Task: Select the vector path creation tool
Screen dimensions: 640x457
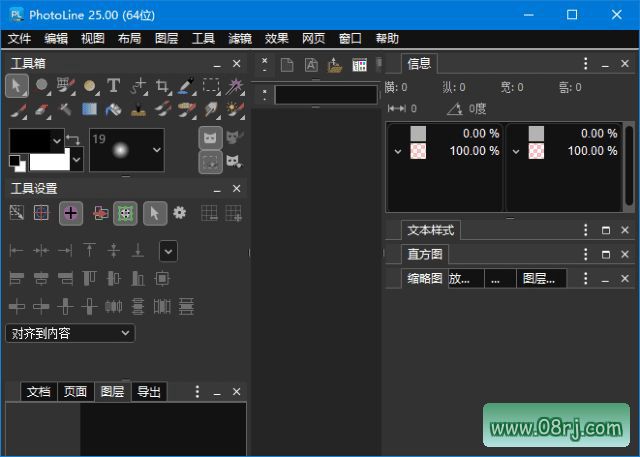Action: [138, 86]
